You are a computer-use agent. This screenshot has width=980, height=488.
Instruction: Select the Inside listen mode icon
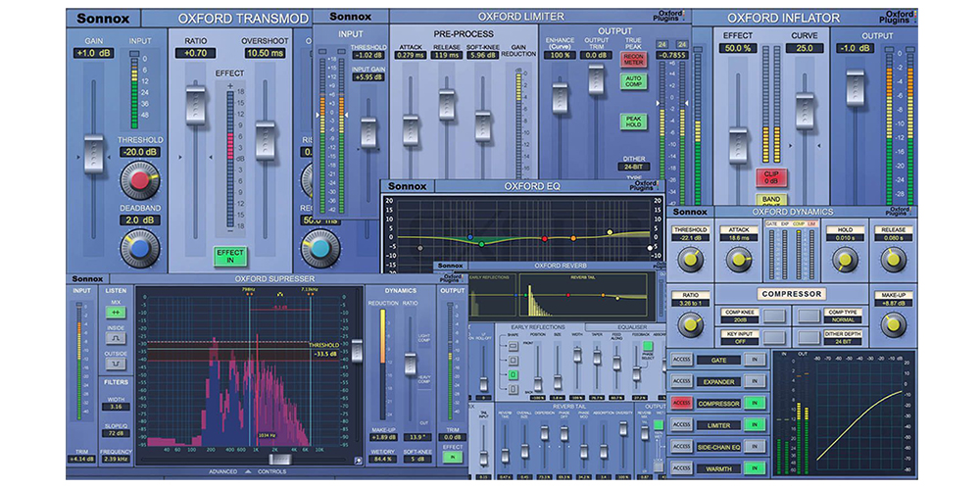(116, 336)
